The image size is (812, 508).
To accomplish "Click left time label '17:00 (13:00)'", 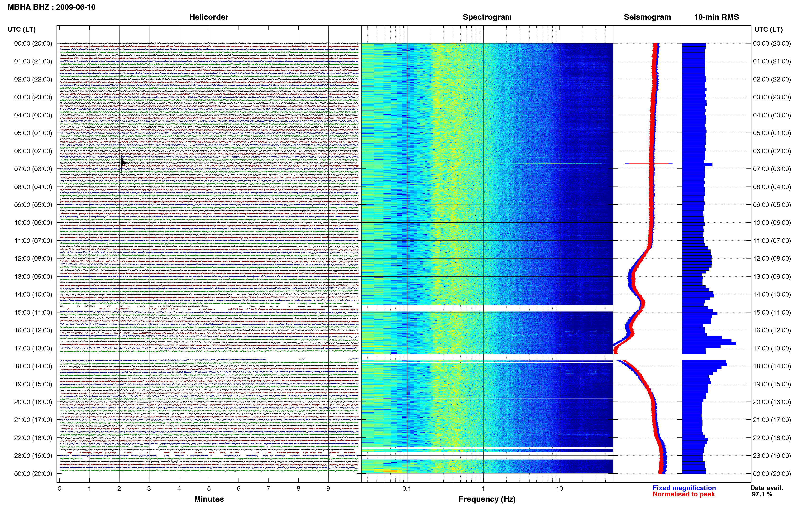I will click(33, 348).
